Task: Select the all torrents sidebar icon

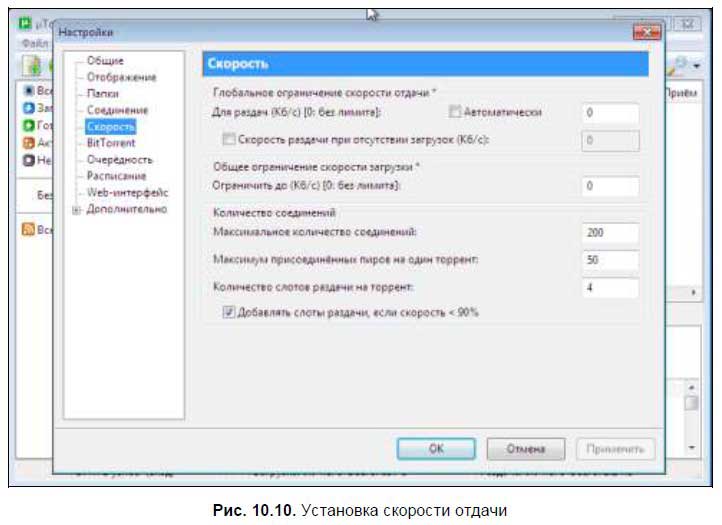Action: tap(29, 90)
